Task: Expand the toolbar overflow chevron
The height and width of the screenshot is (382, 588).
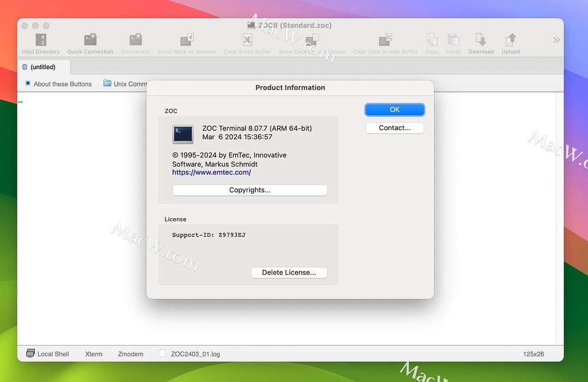Action: tap(556, 40)
